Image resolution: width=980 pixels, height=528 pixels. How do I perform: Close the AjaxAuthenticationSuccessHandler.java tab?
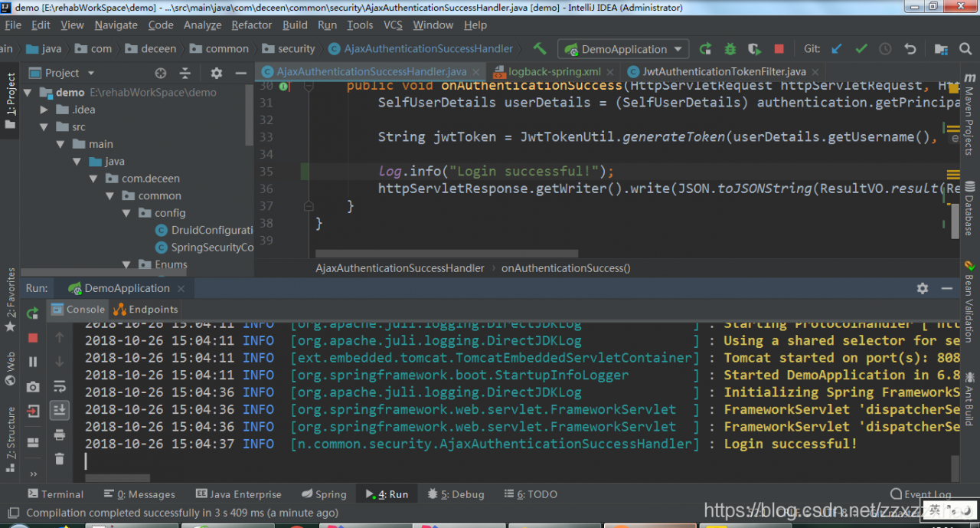(x=478, y=72)
